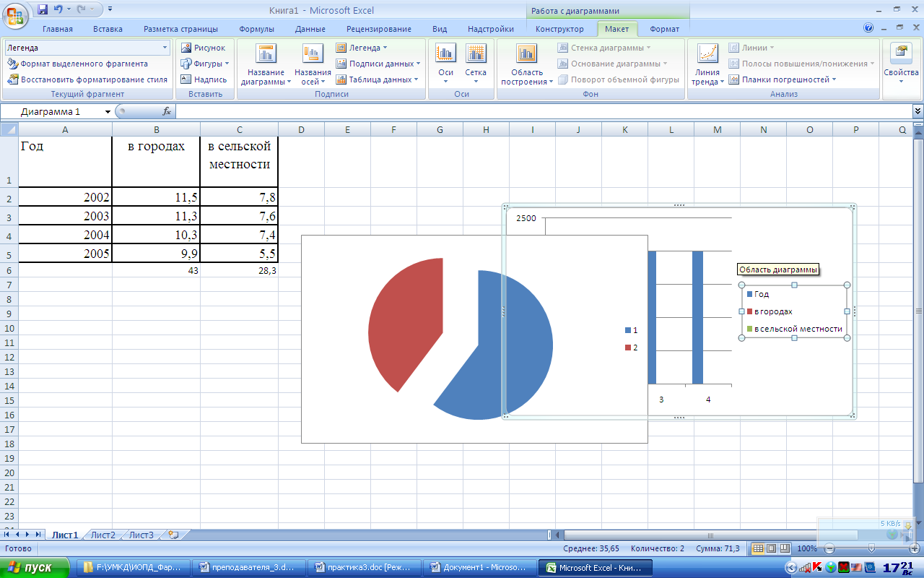Open the Рецензирование tab

point(379,29)
